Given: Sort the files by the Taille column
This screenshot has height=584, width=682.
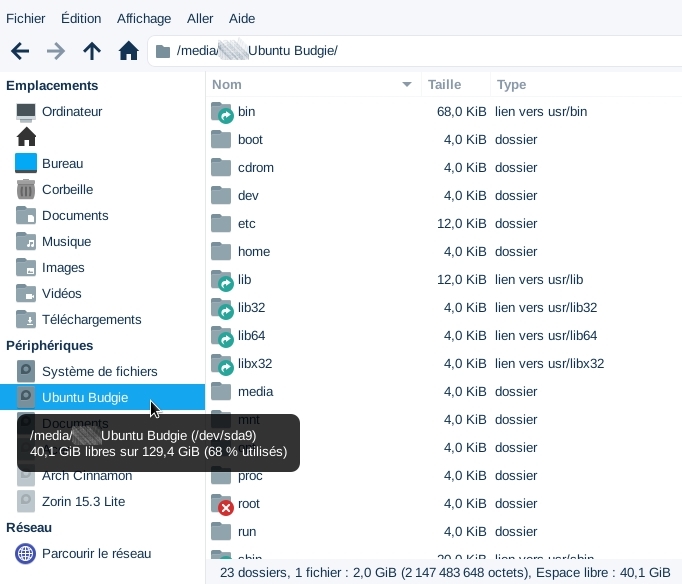Looking at the screenshot, I should (x=444, y=85).
